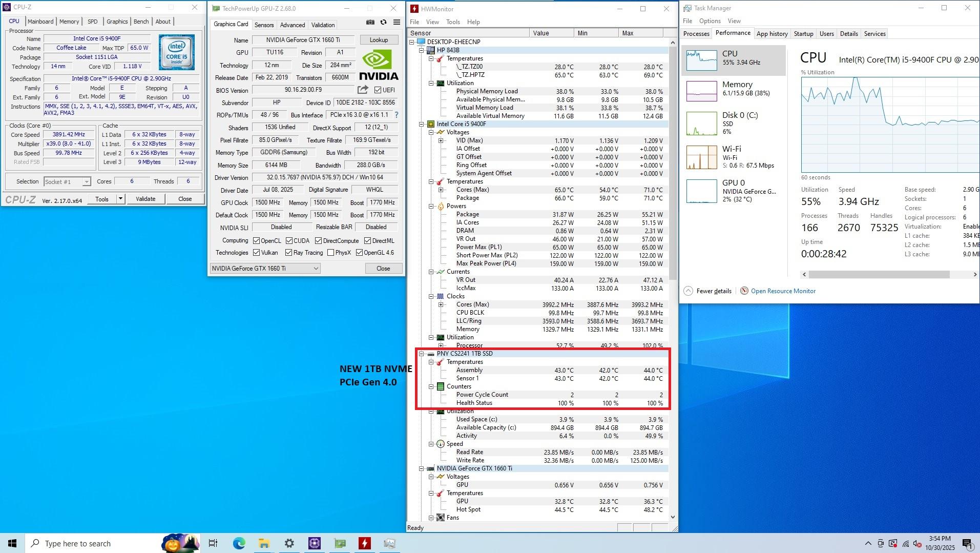Click the Validate button in CPU-Z
This screenshot has height=553, width=980.
145,199
